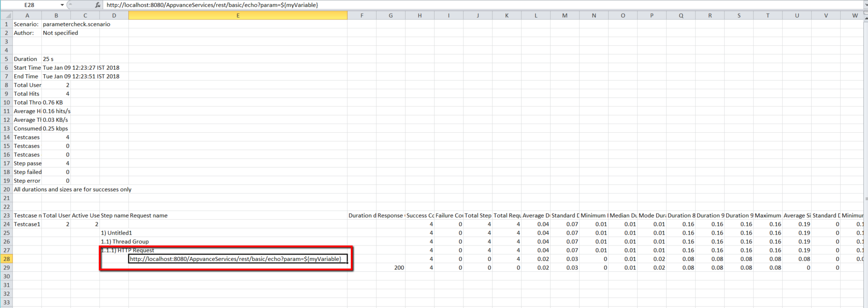Select row 28 header
The width and height of the screenshot is (868, 308).
(x=6, y=259)
